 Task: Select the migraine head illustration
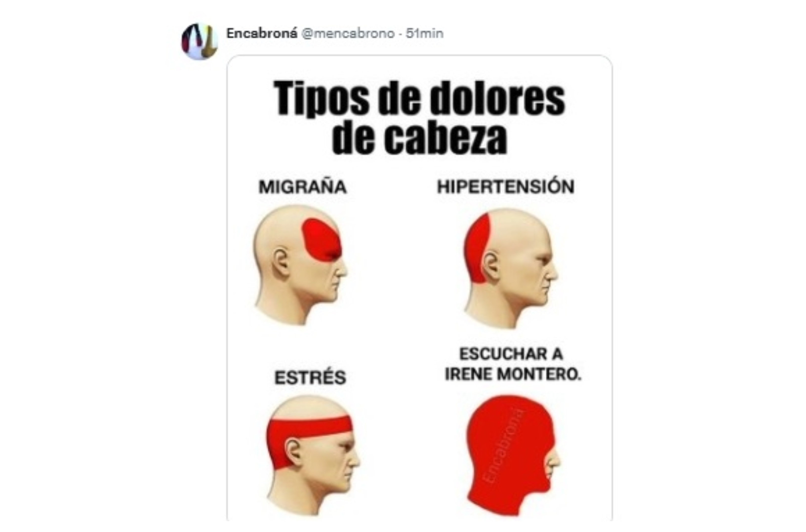click(x=300, y=265)
